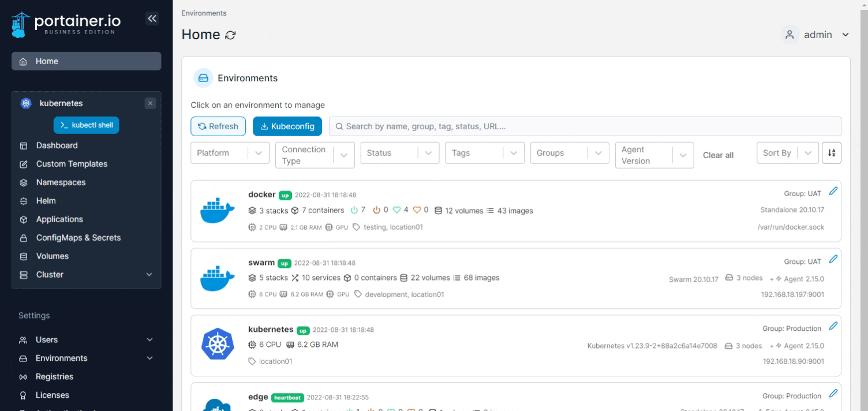Open the Groups filter dropdown

click(x=570, y=153)
